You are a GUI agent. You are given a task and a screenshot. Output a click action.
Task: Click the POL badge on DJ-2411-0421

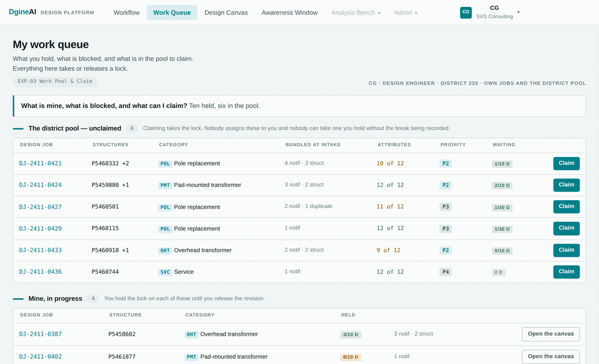pyautogui.click(x=165, y=163)
